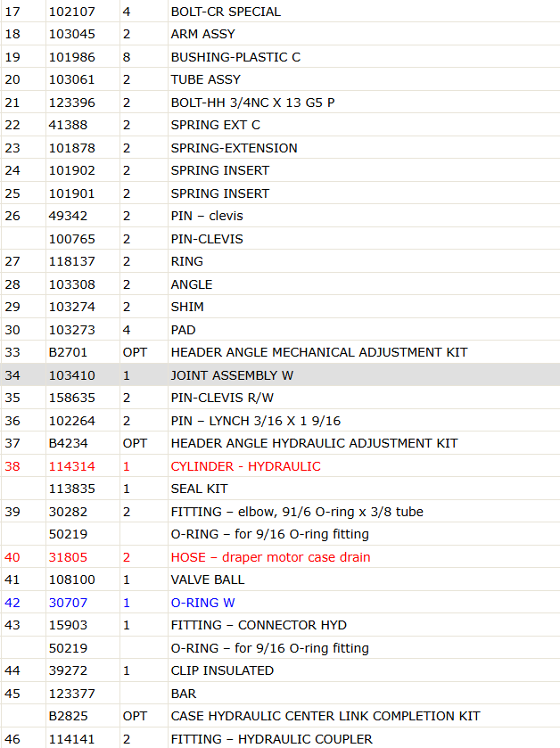
Task: Select the BOLT-CR SPECIAL row description
Action: click(x=226, y=12)
